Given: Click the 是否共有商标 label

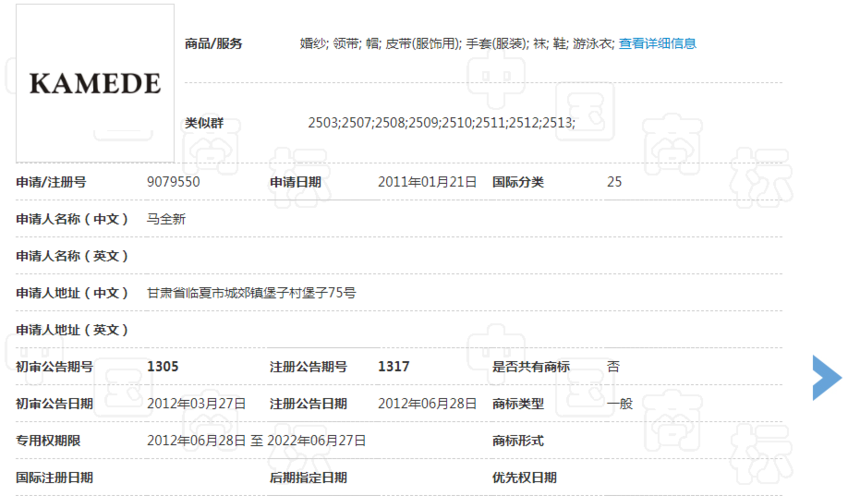Looking at the screenshot, I should click(531, 367).
